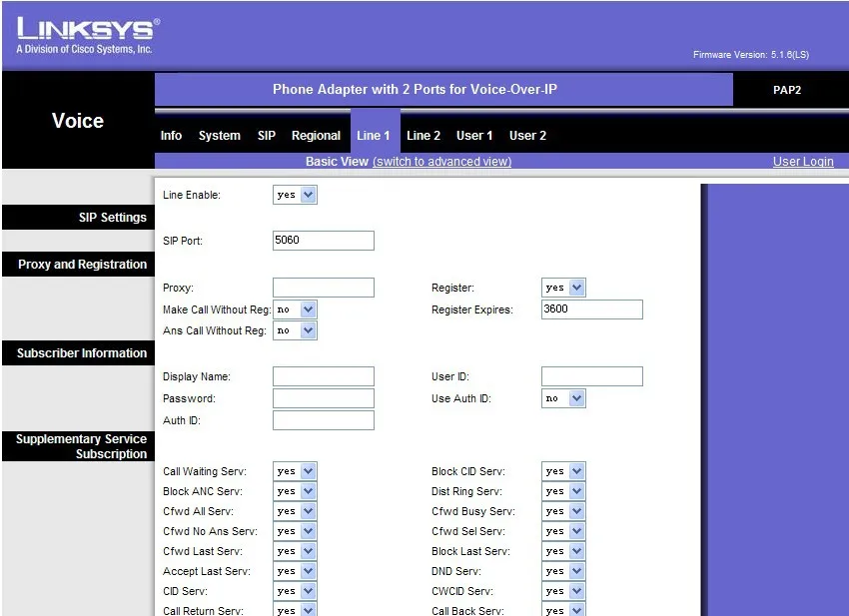
Task: Expand the Register dropdown
Action: click(563, 288)
